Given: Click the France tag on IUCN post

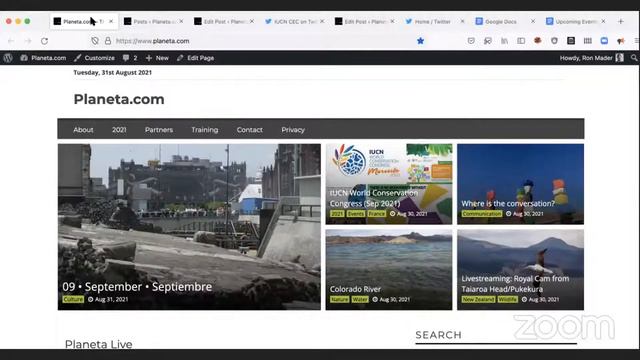Looking at the screenshot, I should point(376,213).
